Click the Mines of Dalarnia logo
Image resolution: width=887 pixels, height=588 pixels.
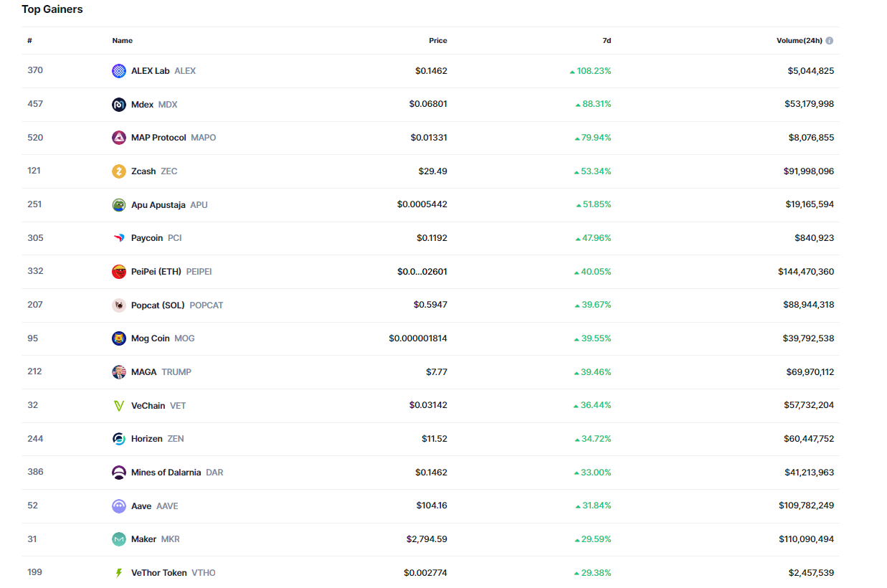[119, 473]
